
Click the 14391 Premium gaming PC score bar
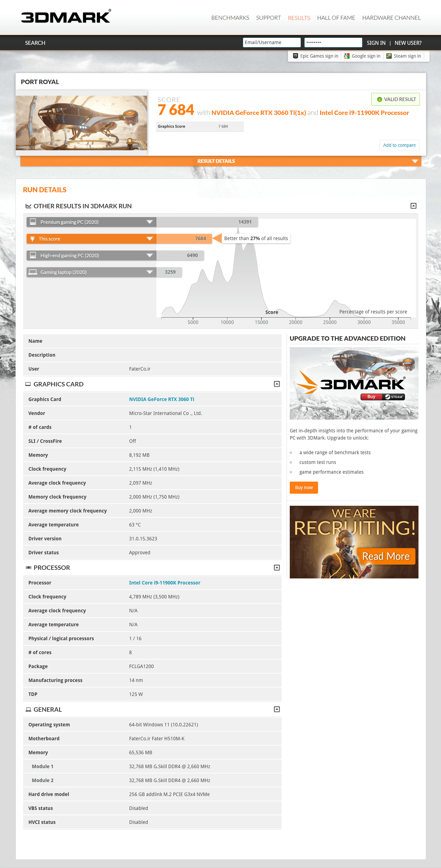tap(207, 222)
